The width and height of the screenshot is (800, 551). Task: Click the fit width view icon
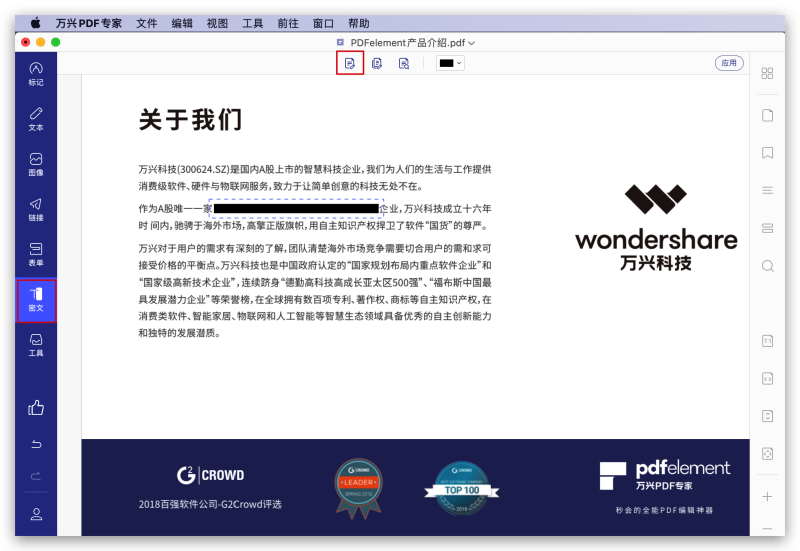(x=767, y=379)
